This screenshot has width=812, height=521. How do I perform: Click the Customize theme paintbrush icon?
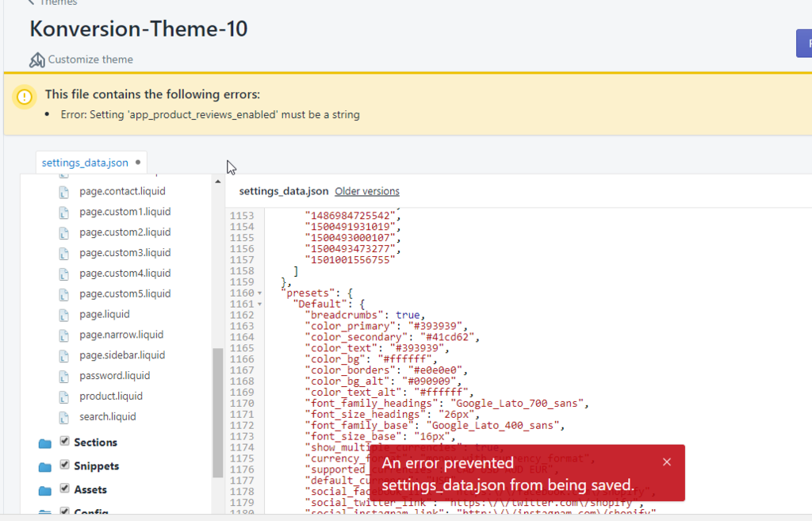tap(36, 60)
